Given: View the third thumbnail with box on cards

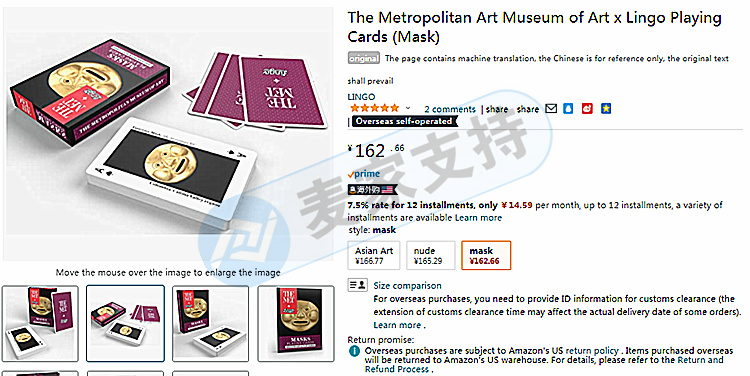Looking at the screenshot, I should [210, 323].
